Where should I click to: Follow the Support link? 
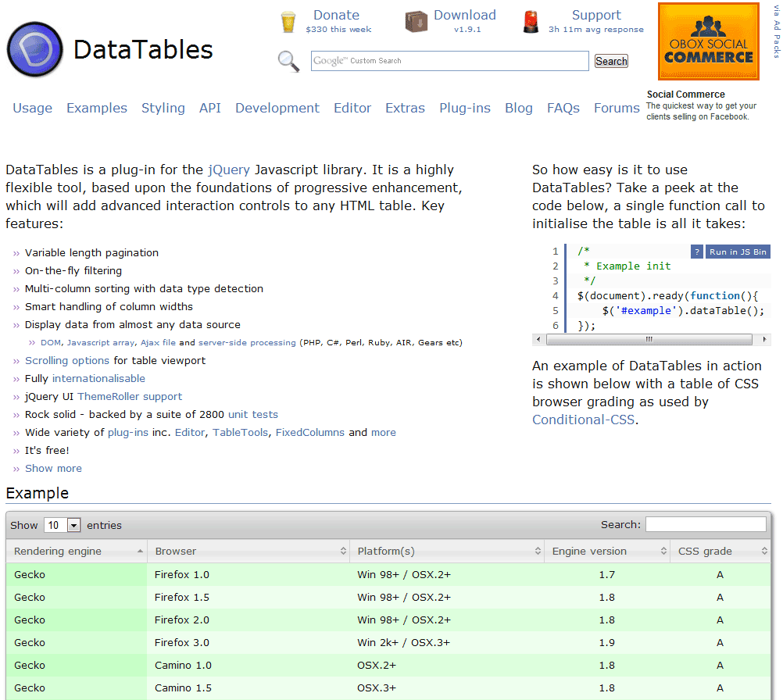[597, 15]
